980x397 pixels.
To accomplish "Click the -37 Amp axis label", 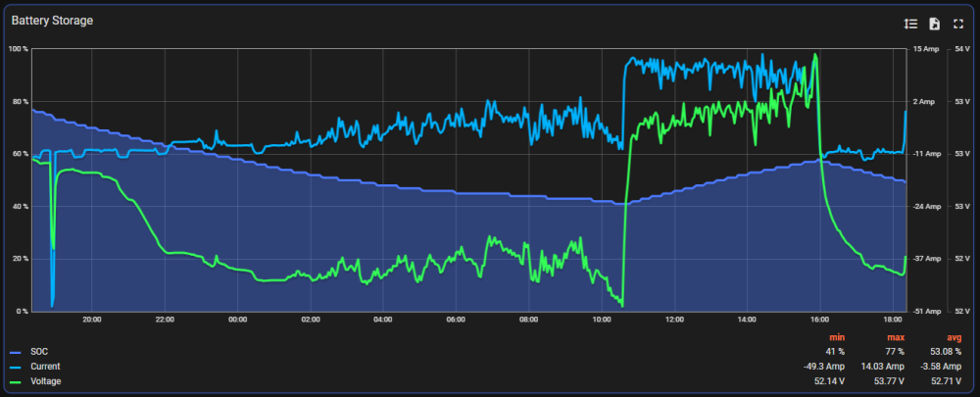I will tap(927, 259).
